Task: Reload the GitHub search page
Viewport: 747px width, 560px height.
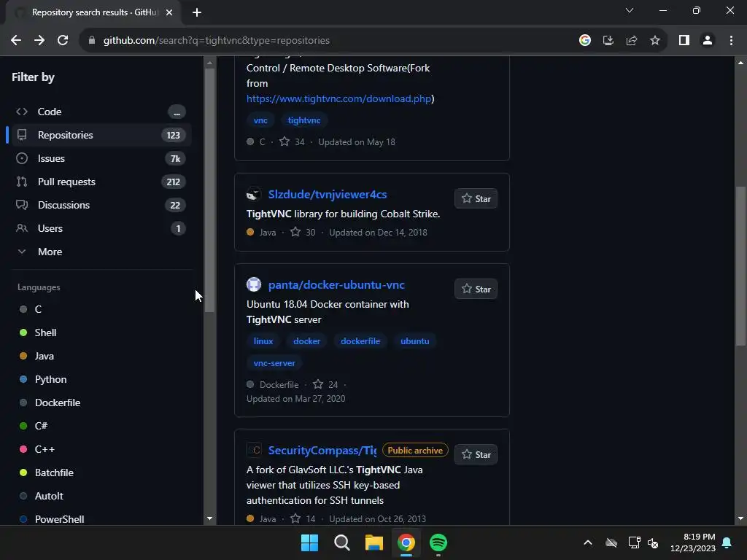Action: point(63,41)
